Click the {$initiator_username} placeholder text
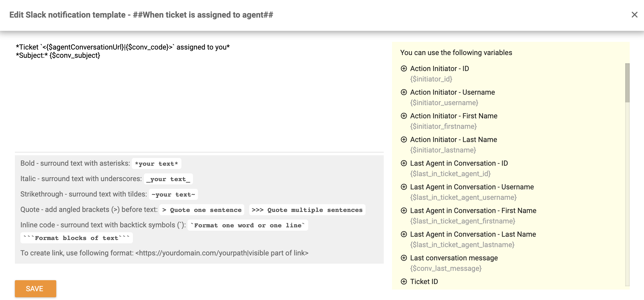This screenshot has height=300, width=644. 444,103
